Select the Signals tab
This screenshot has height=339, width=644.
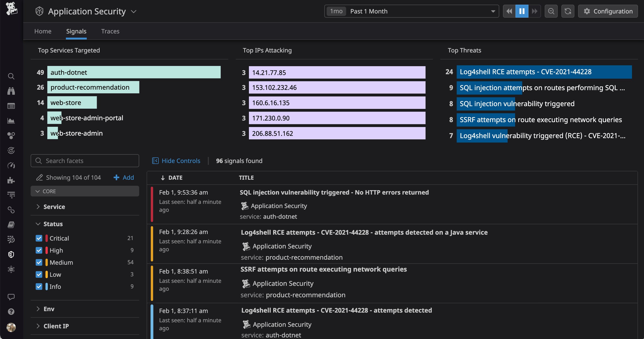tap(76, 31)
